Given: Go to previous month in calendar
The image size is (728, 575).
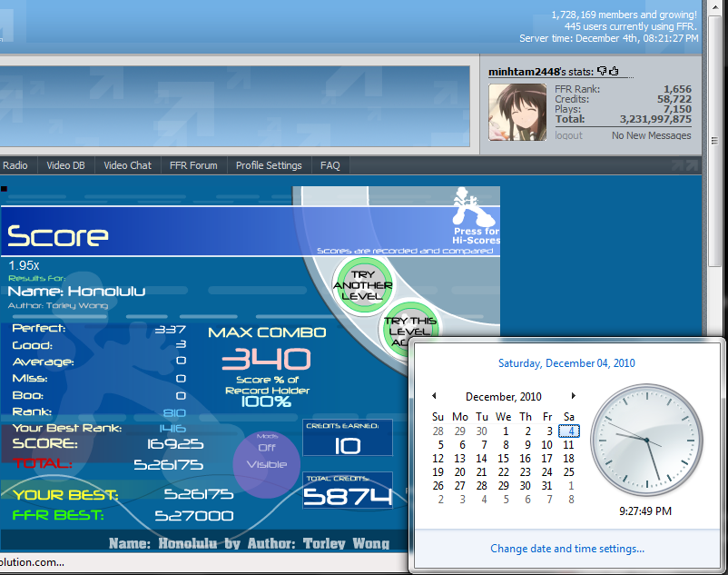Looking at the screenshot, I should click(434, 396).
